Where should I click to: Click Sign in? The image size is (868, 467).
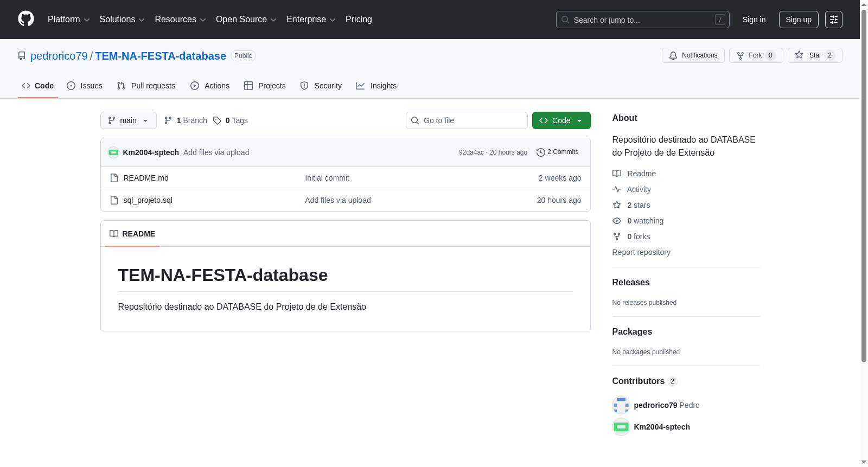pyautogui.click(x=754, y=20)
